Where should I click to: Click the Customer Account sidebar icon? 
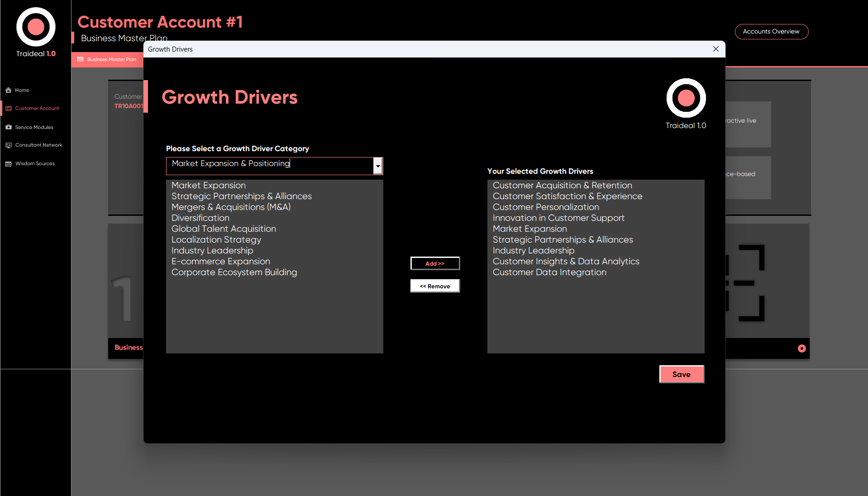coord(9,109)
